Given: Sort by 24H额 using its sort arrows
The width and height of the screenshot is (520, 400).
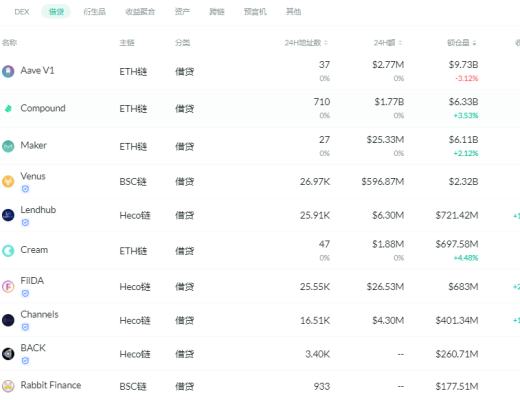Looking at the screenshot, I should (x=400, y=43).
